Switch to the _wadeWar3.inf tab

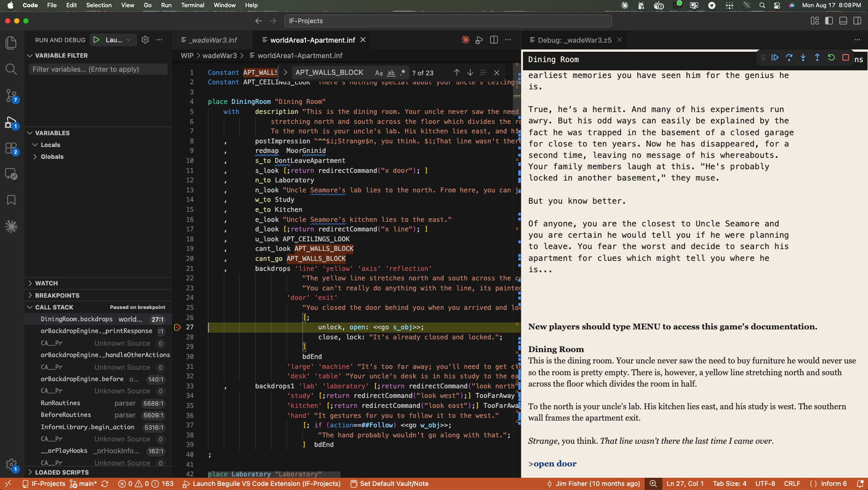click(x=212, y=40)
